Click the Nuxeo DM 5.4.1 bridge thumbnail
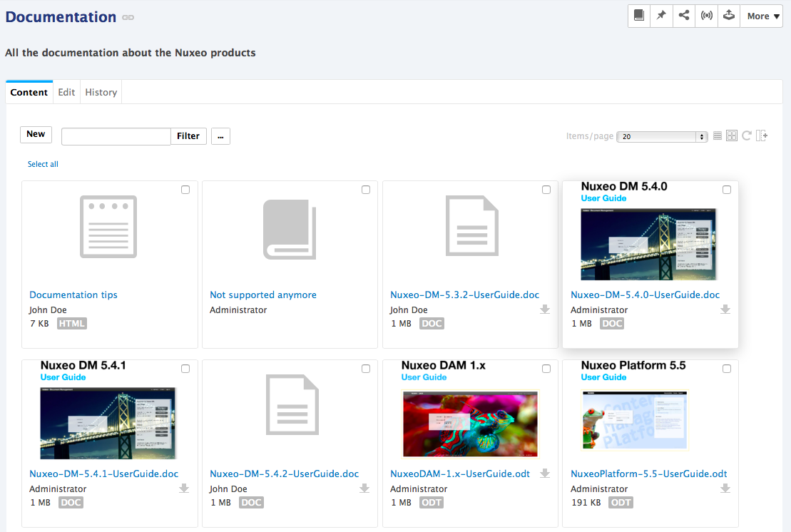 point(108,423)
